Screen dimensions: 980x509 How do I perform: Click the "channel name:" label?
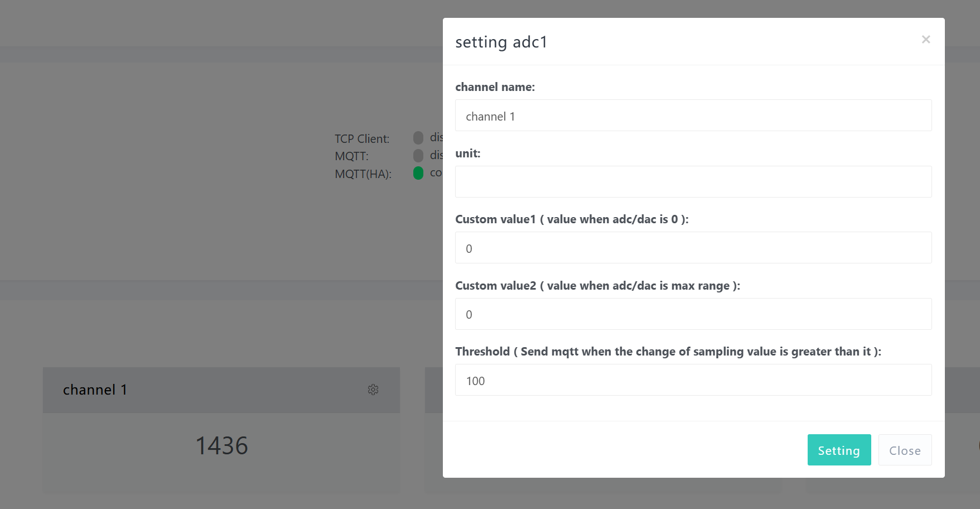495,87
